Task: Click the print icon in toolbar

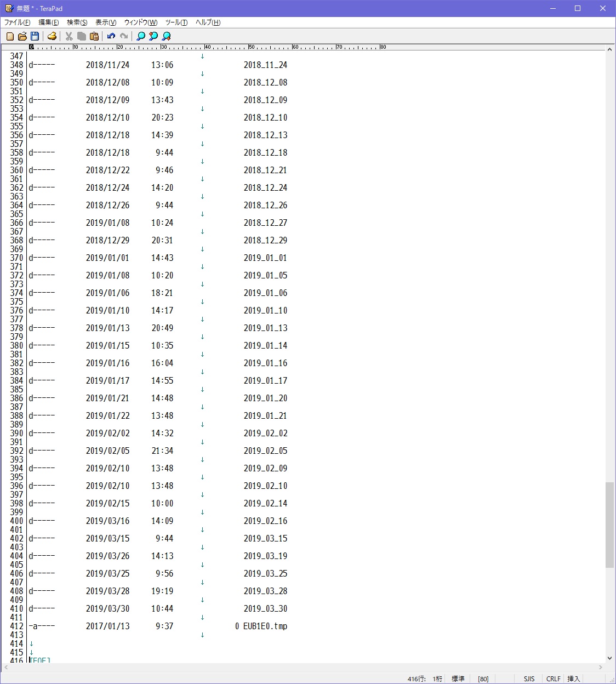Action: [52, 36]
